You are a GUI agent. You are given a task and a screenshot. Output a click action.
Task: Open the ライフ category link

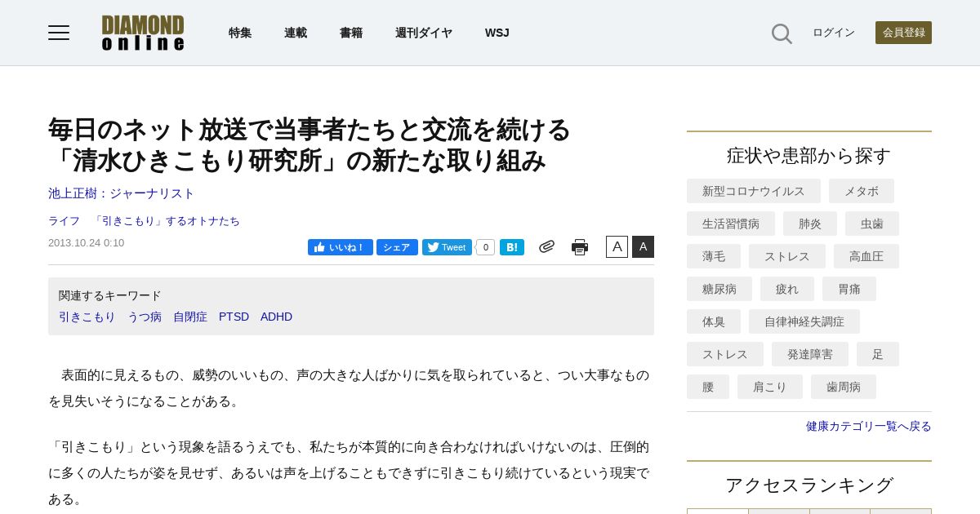(65, 221)
